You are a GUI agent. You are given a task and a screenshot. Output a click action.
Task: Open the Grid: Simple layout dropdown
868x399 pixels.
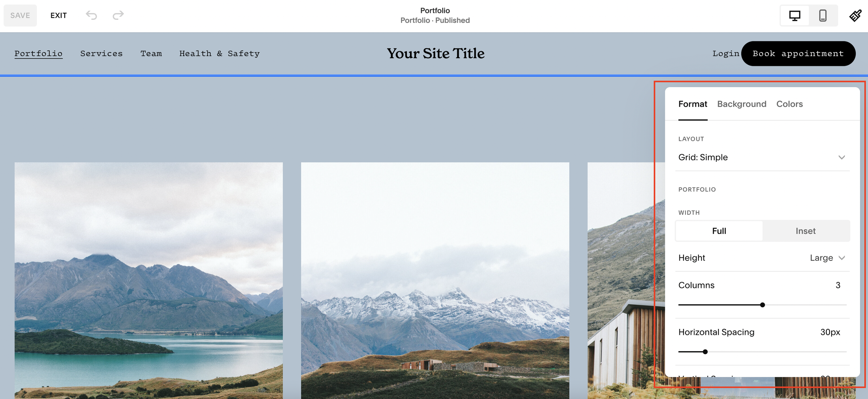pyautogui.click(x=762, y=158)
